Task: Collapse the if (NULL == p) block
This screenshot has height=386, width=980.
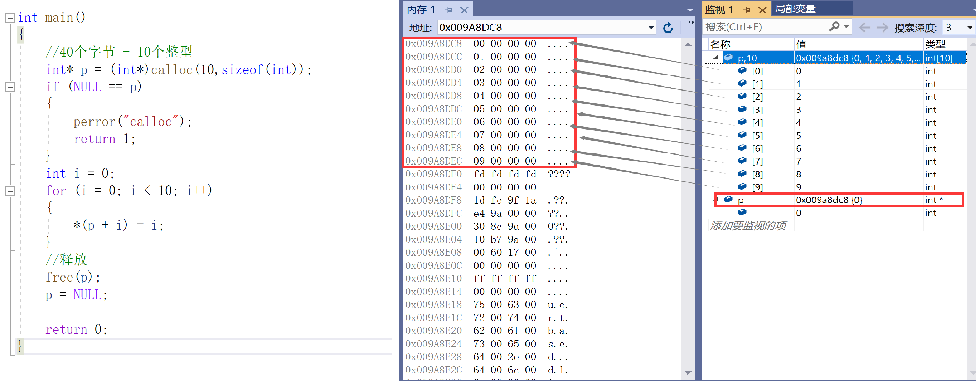Action: [x=10, y=87]
